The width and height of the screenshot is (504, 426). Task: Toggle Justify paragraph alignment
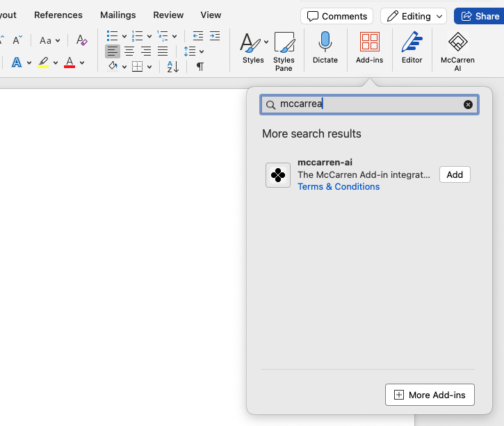(x=163, y=51)
